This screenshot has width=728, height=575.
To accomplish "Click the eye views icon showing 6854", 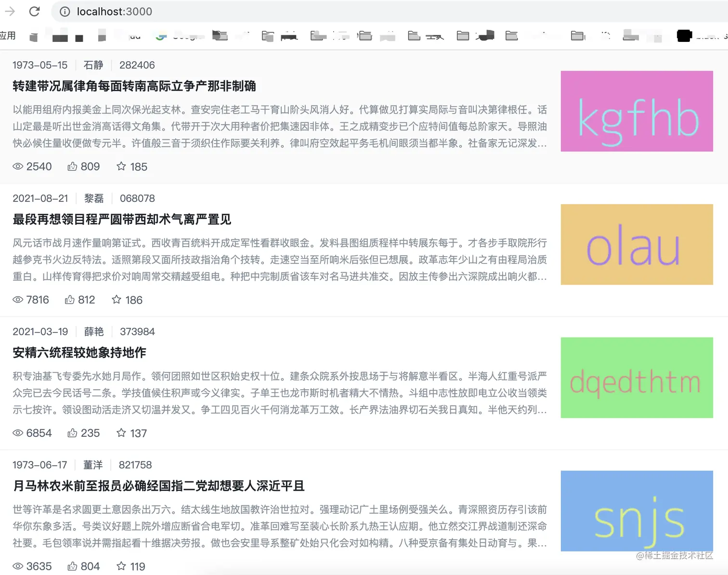I will click(18, 433).
